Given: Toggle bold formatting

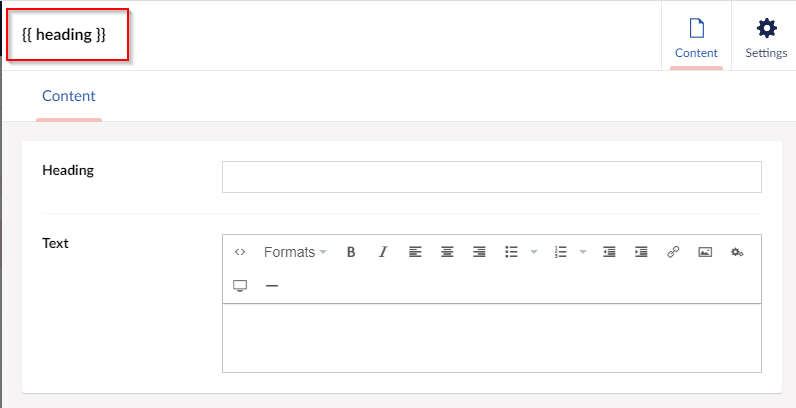Looking at the screenshot, I should tap(351, 252).
